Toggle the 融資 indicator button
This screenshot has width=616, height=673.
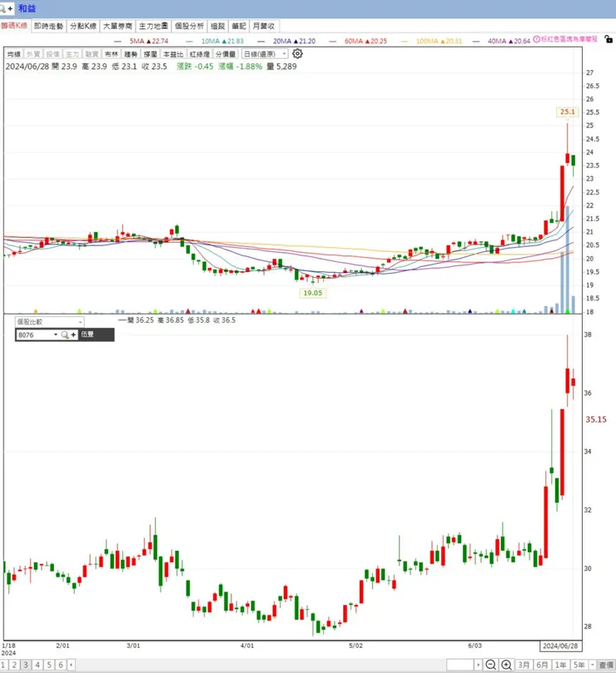92,54
